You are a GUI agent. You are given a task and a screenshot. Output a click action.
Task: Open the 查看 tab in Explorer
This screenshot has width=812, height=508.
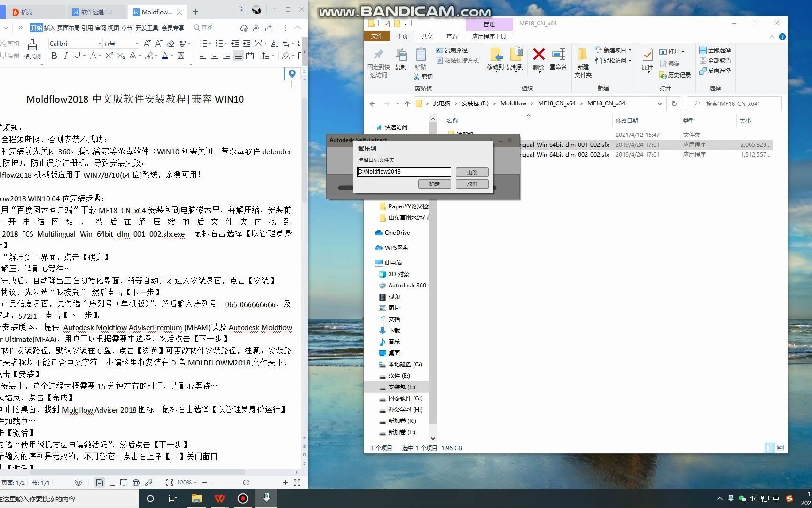coord(452,36)
